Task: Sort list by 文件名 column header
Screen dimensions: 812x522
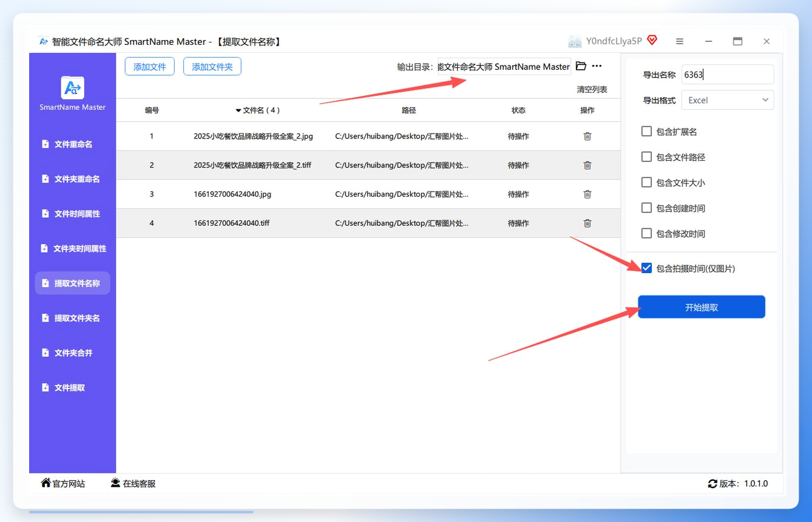Action: (x=257, y=110)
